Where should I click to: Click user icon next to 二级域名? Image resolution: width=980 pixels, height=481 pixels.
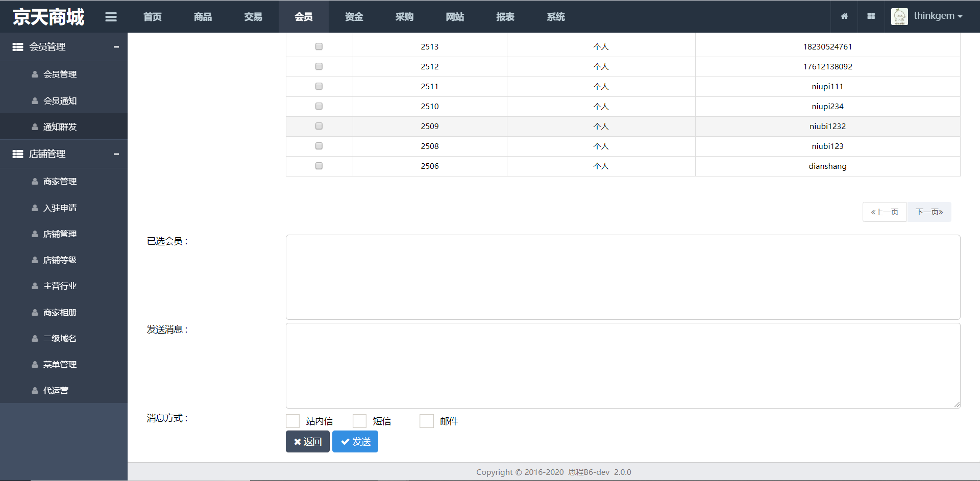click(35, 339)
